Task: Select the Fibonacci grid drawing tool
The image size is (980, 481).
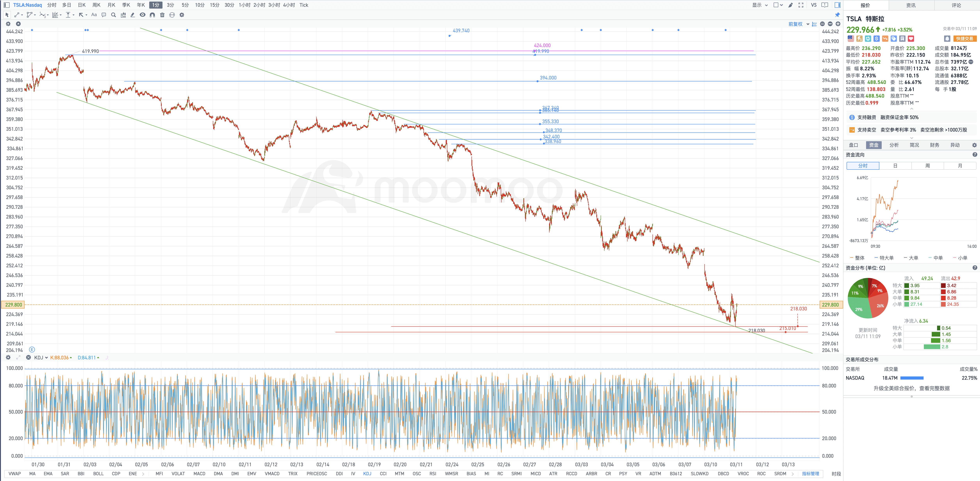Action: (x=55, y=15)
